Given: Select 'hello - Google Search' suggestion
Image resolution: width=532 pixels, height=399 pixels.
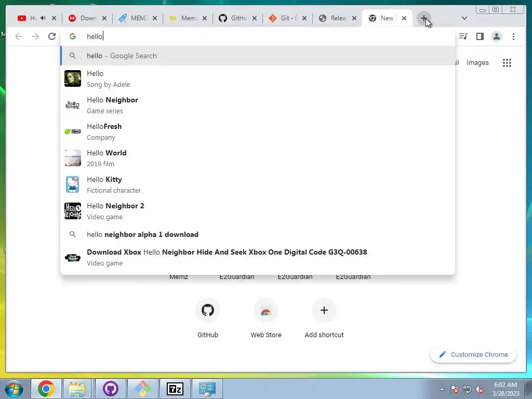Looking at the screenshot, I should 258,56.
